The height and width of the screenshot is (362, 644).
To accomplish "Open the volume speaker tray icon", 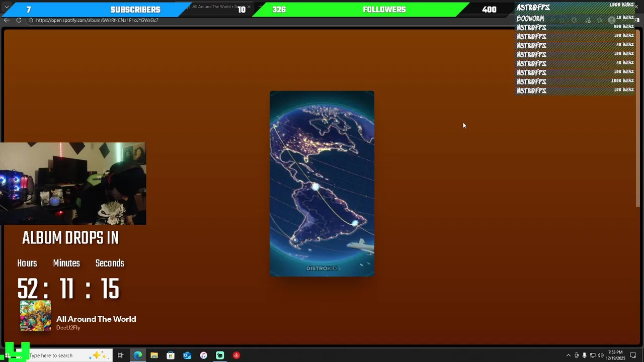I will (x=600, y=355).
